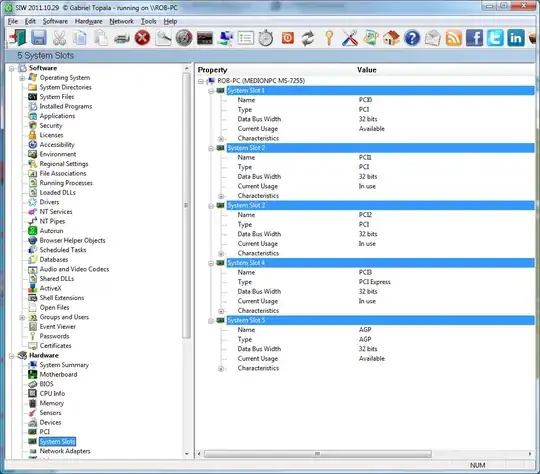Expand Characteristics under System Slot 1
Screen dimensions: 540x474
[x=221, y=139]
